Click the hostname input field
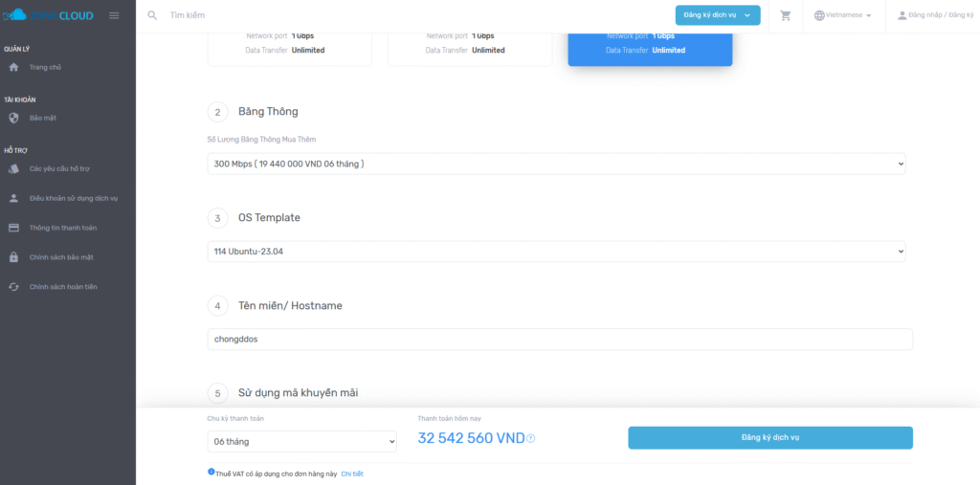980x485 pixels. (560, 340)
